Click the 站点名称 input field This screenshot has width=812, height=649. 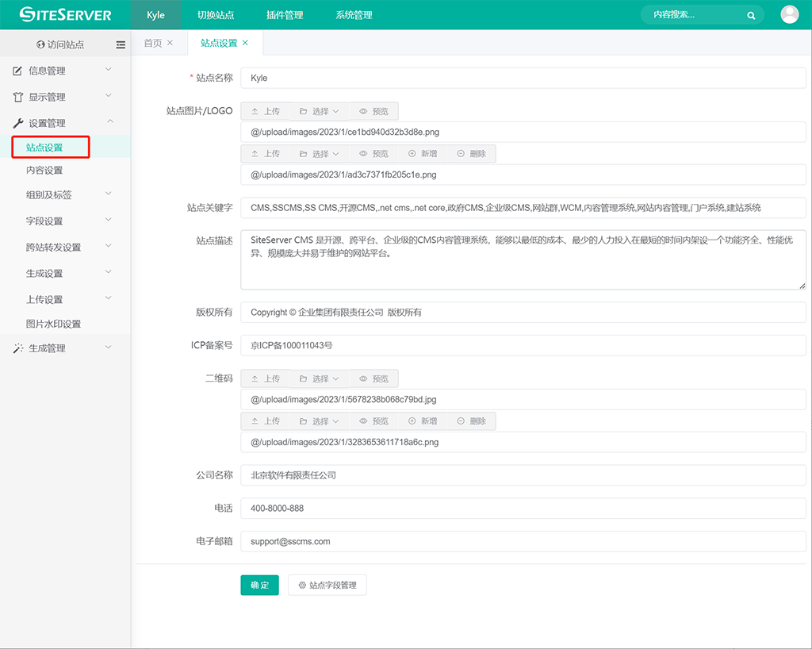tap(523, 78)
